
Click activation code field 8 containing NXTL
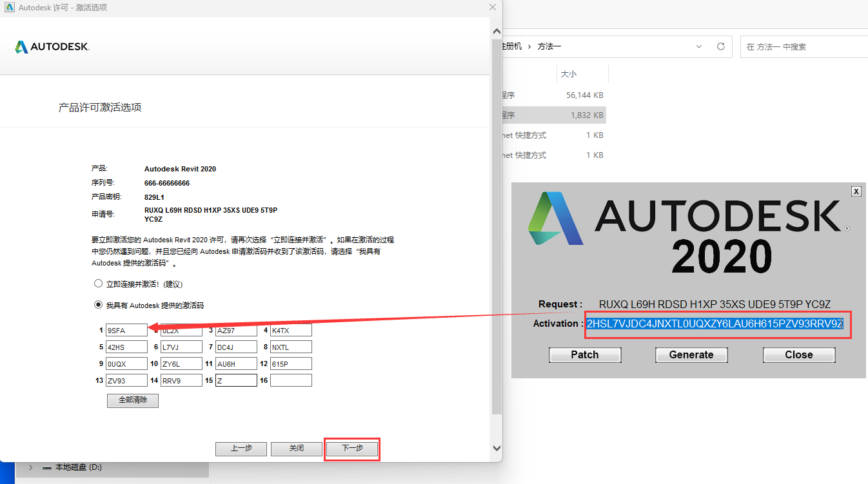[291, 347]
